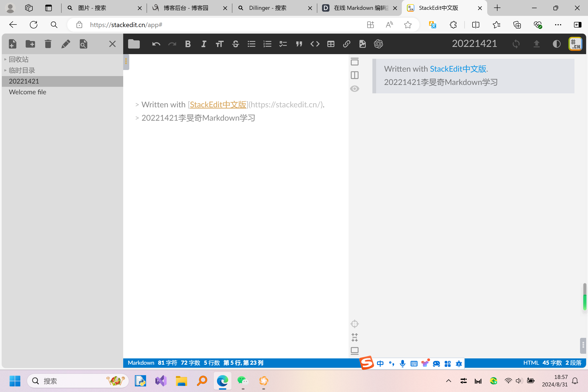Open the translate page icon
The width and height of the screenshot is (588, 392).
[433, 25]
